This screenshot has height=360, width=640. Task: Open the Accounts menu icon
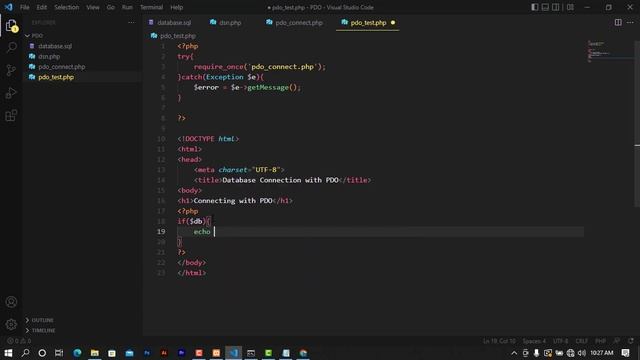11,302
